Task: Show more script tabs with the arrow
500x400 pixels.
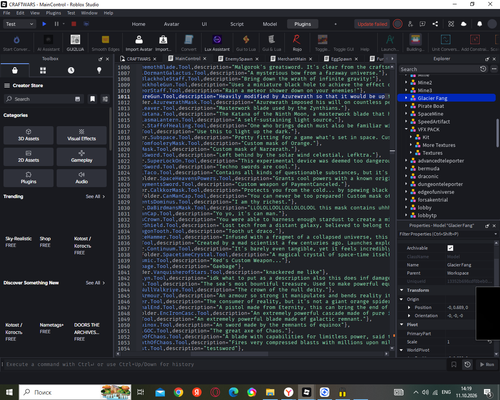Action: click(x=392, y=59)
